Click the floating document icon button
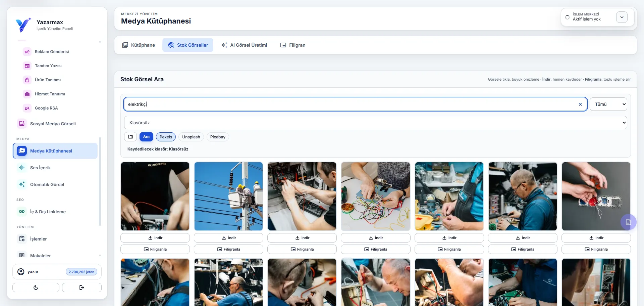 [x=628, y=222]
